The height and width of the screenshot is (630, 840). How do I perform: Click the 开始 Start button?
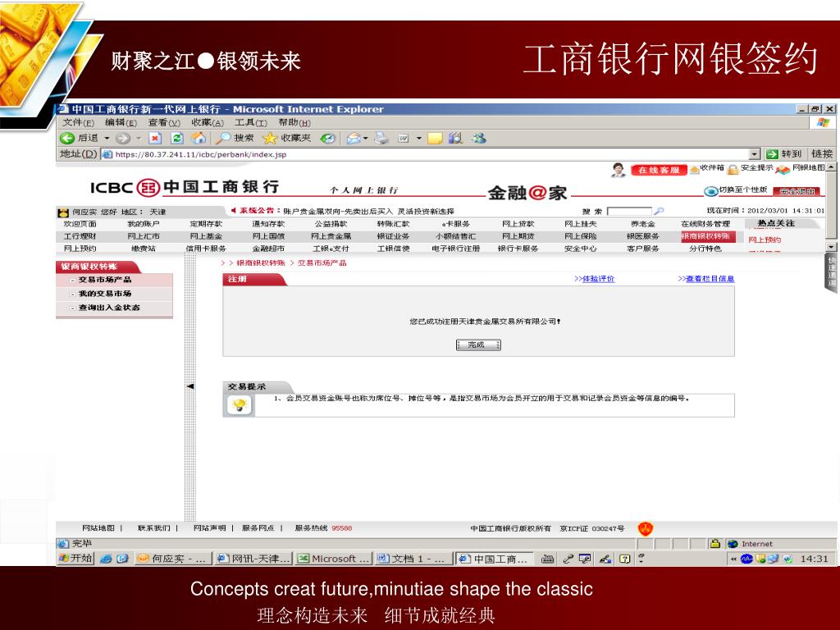pos(75,559)
